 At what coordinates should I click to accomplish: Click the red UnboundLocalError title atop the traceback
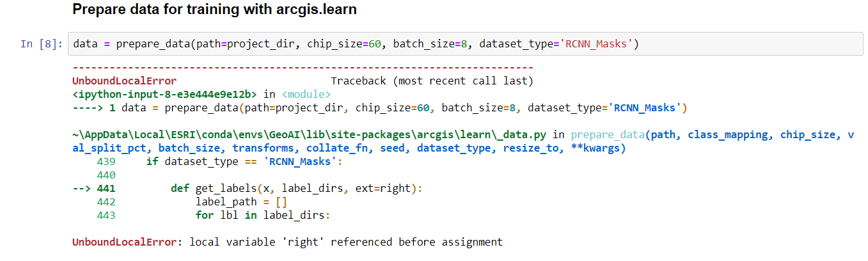tap(125, 81)
